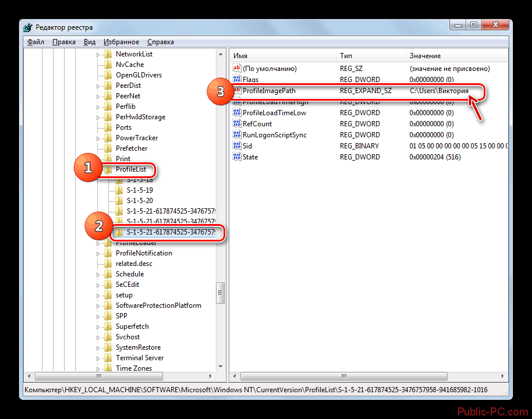The width and height of the screenshot is (532, 419).
Task: Click the default string value icon
Action: click(x=237, y=69)
